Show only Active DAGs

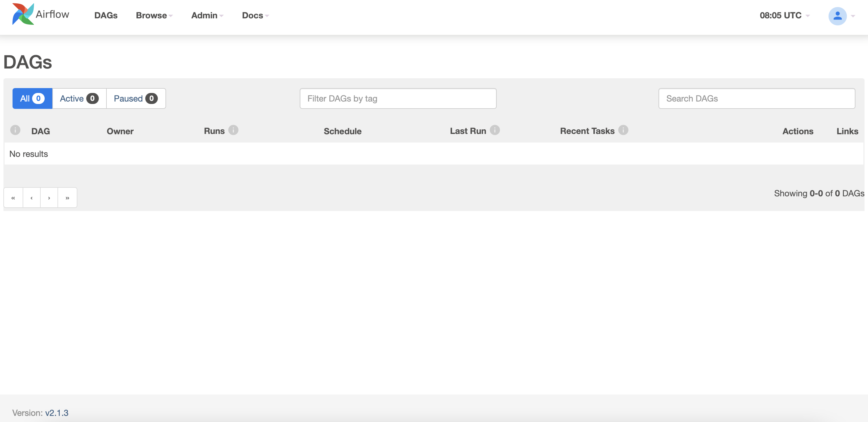coord(79,98)
